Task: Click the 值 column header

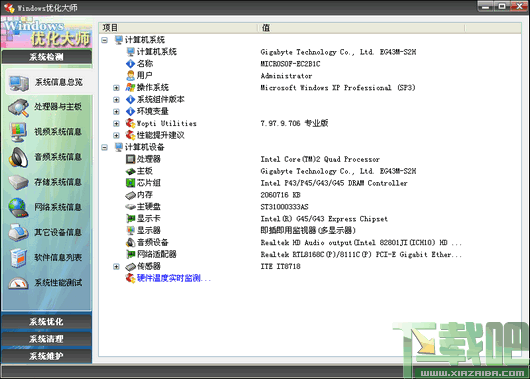Action: point(361,28)
